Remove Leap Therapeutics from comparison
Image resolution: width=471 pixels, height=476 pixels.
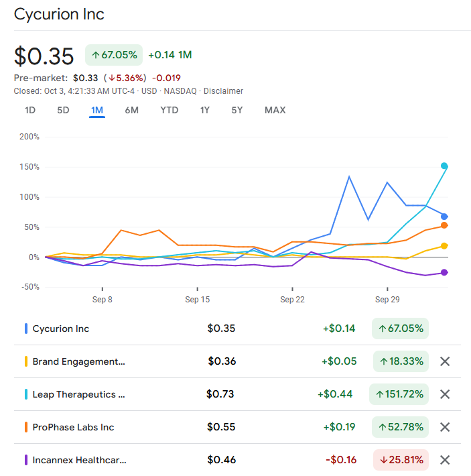click(444, 394)
